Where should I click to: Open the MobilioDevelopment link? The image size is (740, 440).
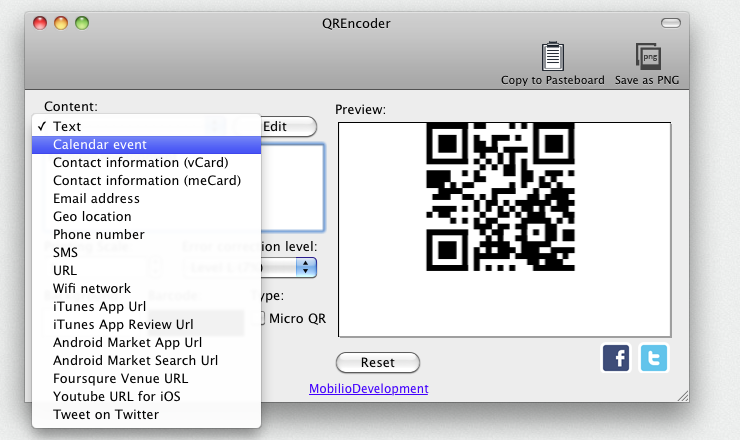(369, 389)
